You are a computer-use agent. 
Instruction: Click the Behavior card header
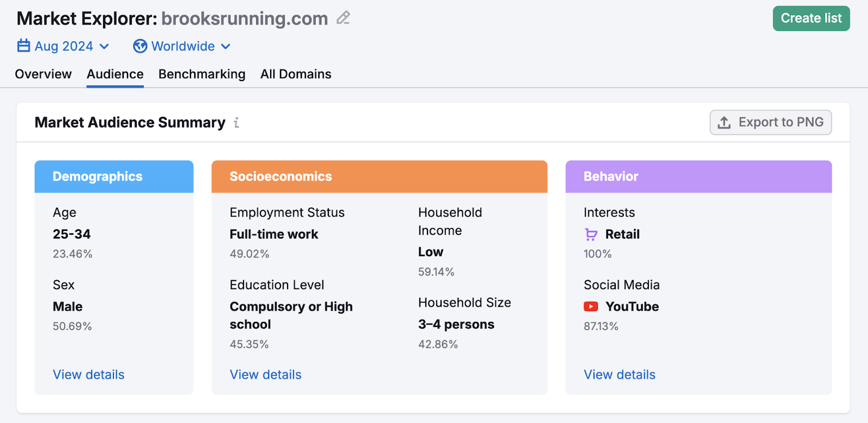[699, 176]
